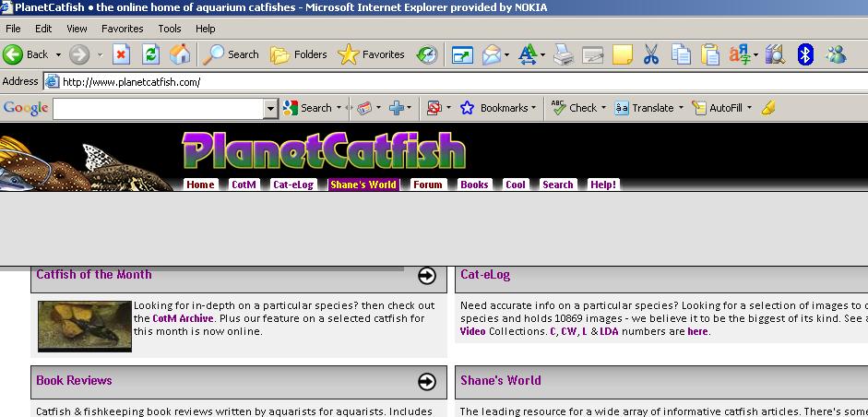
Task: Open the Edit menu
Action: (x=43, y=29)
